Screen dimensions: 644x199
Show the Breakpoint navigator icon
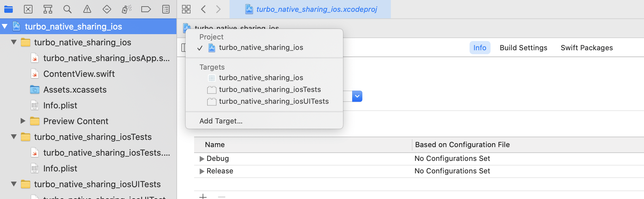tap(146, 9)
